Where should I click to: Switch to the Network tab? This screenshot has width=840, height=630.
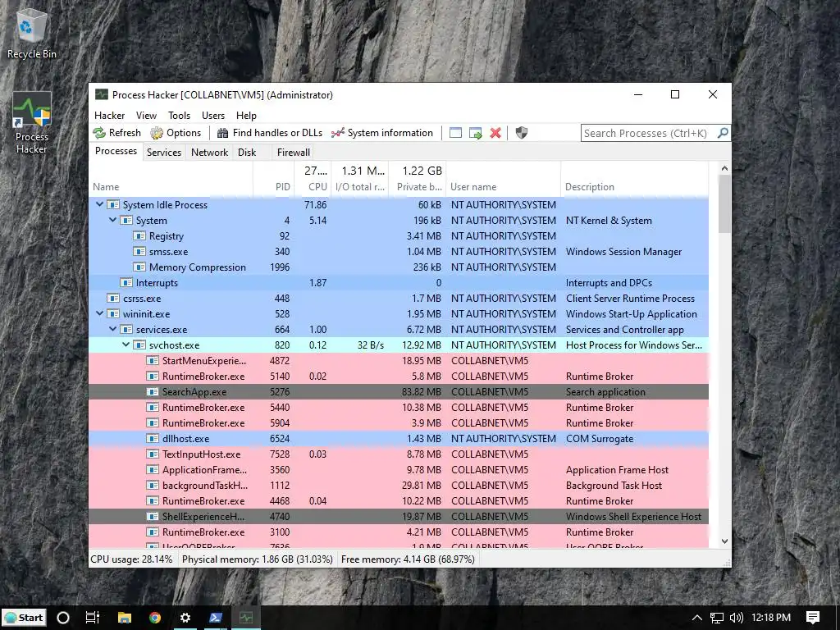tap(209, 152)
